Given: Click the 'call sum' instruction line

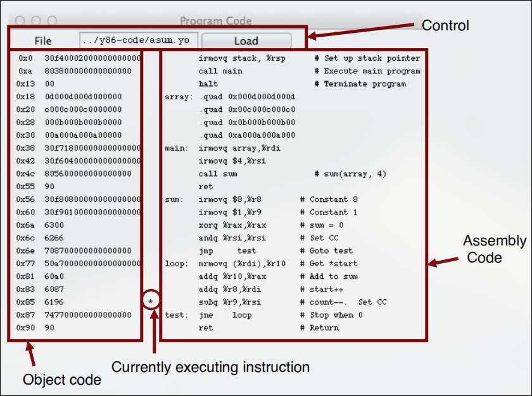Looking at the screenshot, I should (218, 174).
